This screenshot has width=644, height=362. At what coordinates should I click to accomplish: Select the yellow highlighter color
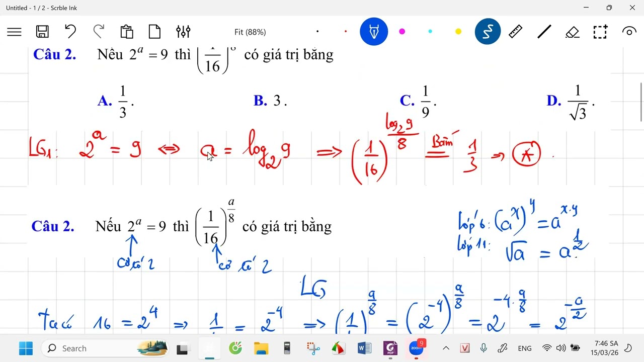pyautogui.click(x=458, y=32)
